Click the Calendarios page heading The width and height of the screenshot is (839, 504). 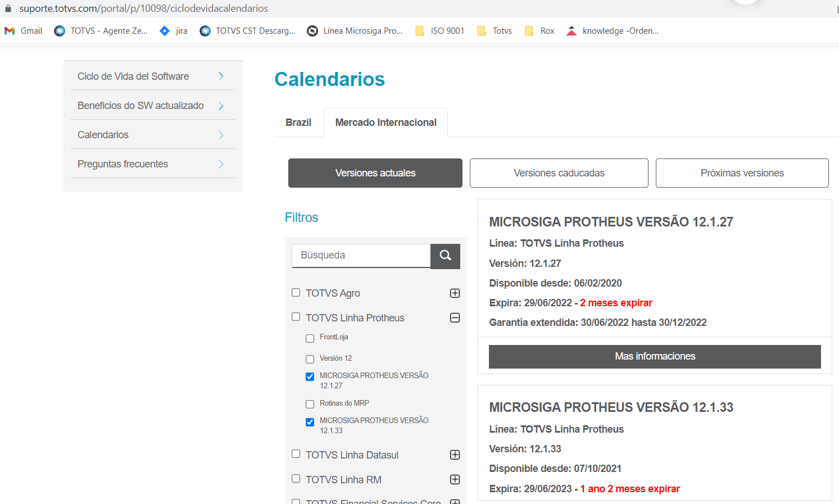(x=329, y=79)
